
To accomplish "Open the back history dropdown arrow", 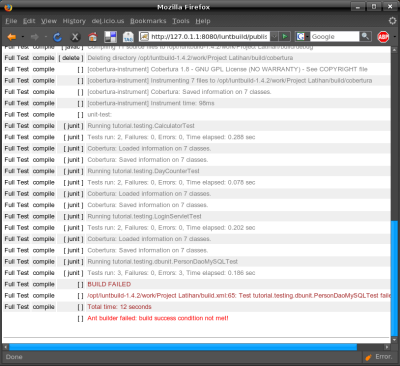I will (22, 37).
